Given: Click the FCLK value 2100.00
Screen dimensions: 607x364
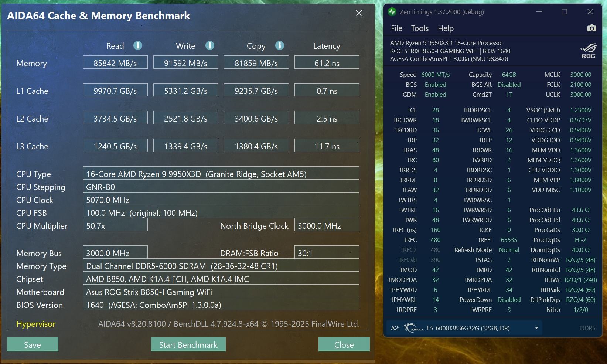Looking at the screenshot, I should point(581,85).
